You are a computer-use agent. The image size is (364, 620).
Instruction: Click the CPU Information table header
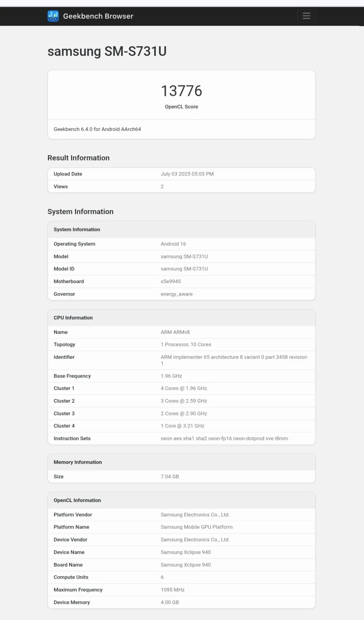(x=73, y=318)
